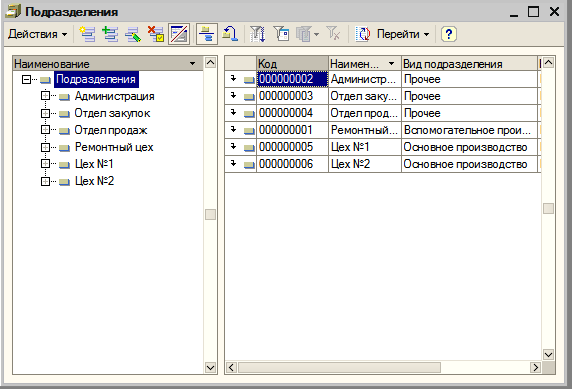Click the table horizontal scroll left arrow
Viewport: 572px width, 389px height.
point(231,367)
